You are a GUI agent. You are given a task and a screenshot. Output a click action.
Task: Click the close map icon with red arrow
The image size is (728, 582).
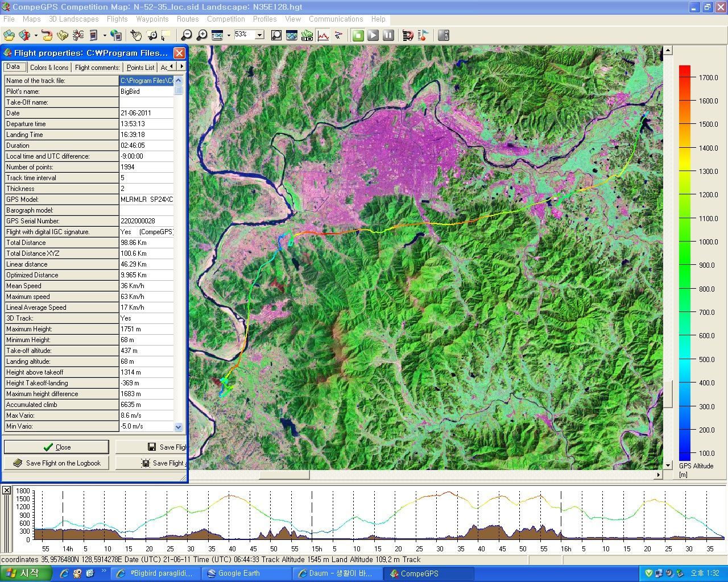pos(24,35)
